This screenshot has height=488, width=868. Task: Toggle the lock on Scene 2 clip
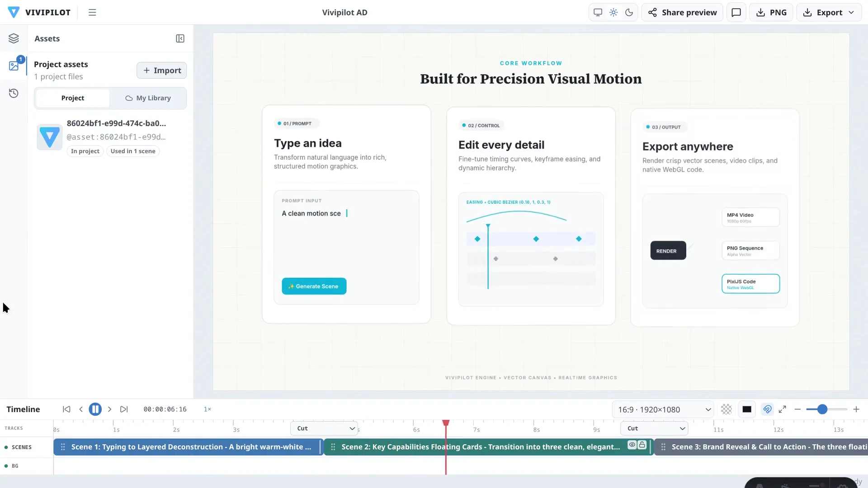pyautogui.click(x=642, y=445)
